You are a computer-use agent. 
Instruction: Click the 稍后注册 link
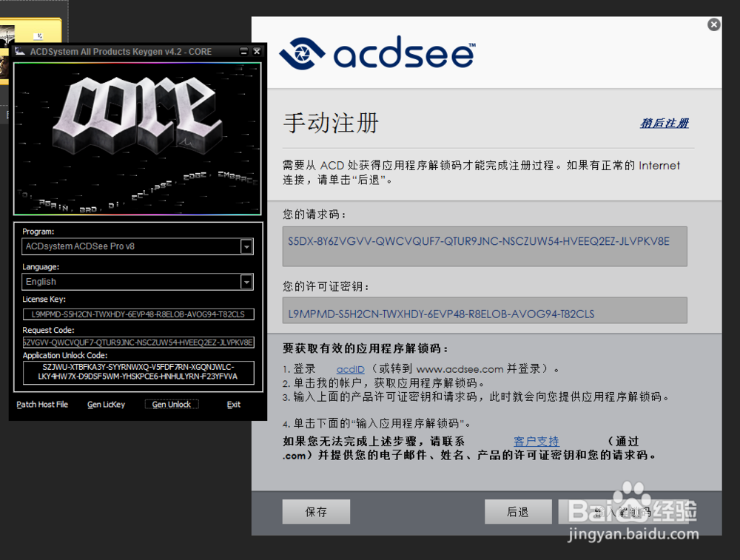pos(664,123)
